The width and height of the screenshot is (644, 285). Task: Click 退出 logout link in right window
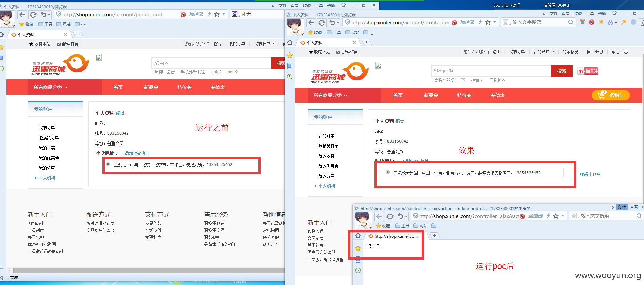(x=496, y=52)
